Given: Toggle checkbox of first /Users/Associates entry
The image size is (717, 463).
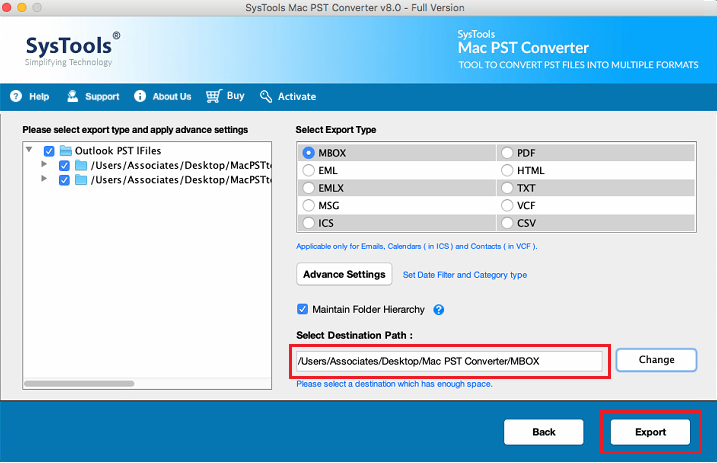Looking at the screenshot, I should [64, 165].
